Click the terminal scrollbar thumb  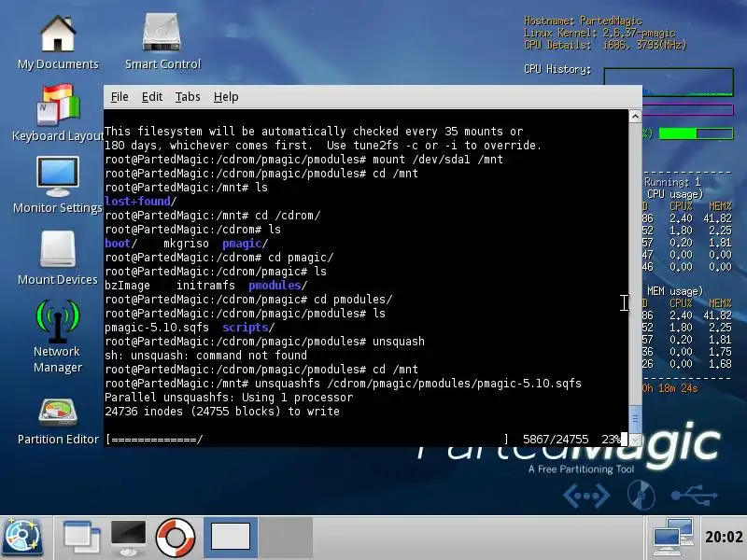click(x=635, y=419)
